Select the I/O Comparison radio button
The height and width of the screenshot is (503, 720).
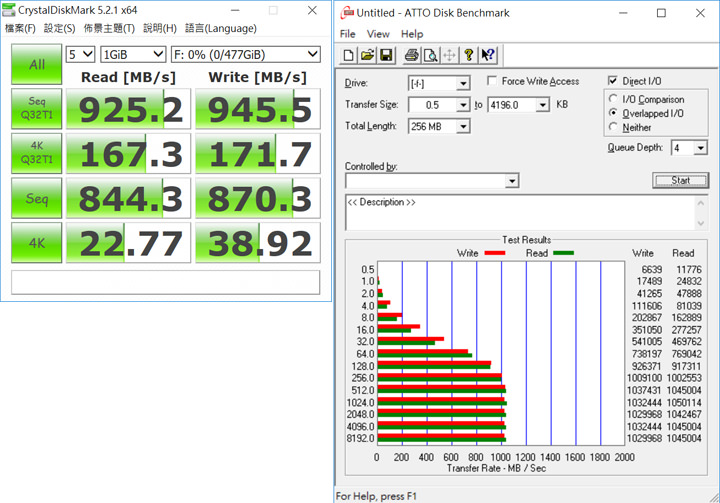(x=613, y=99)
